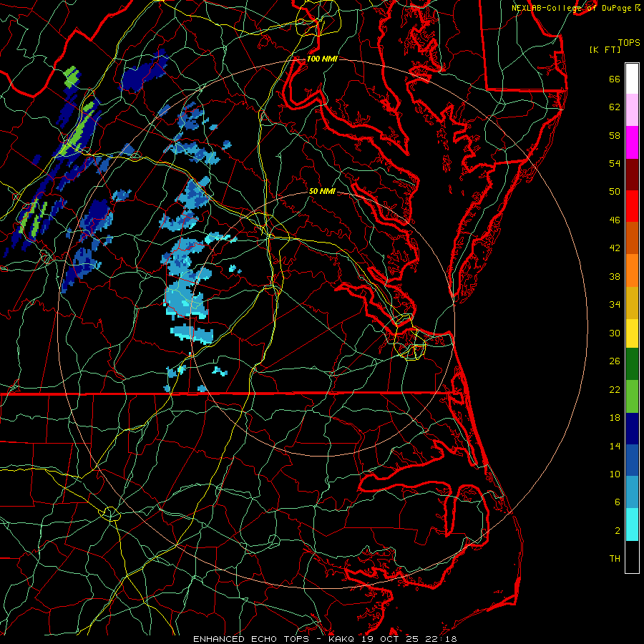Pick the light green legend swatch

[632, 396]
